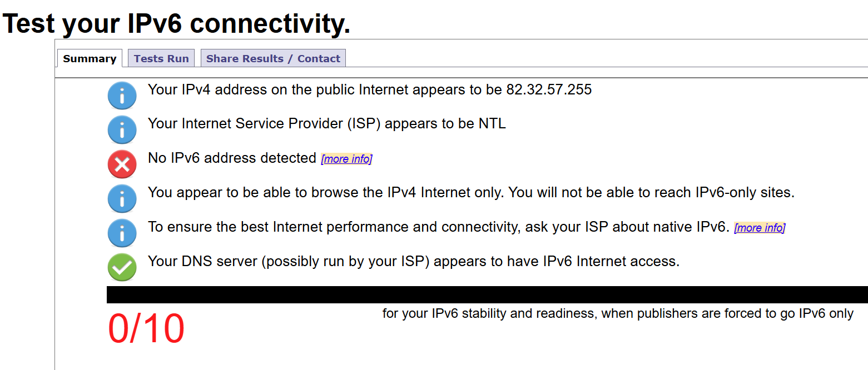The image size is (868, 370).
Task: Click the red 0/10 score
Action: coord(146,329)
